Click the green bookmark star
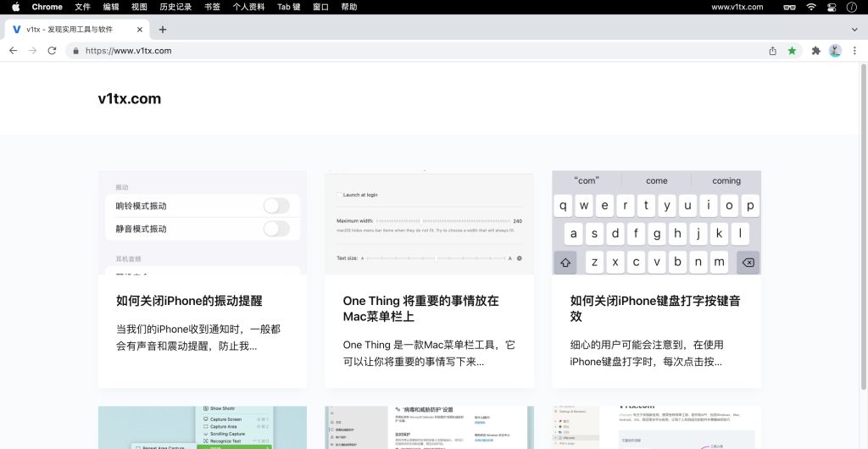This screenshot has height=449, width=868. (x=793, y=50)
